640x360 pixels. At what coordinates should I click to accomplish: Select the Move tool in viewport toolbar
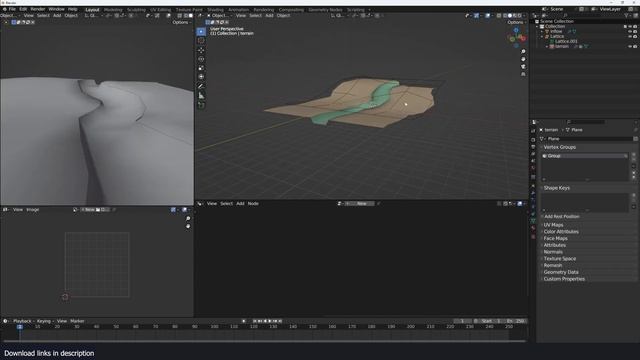click(x=201, y=50)
